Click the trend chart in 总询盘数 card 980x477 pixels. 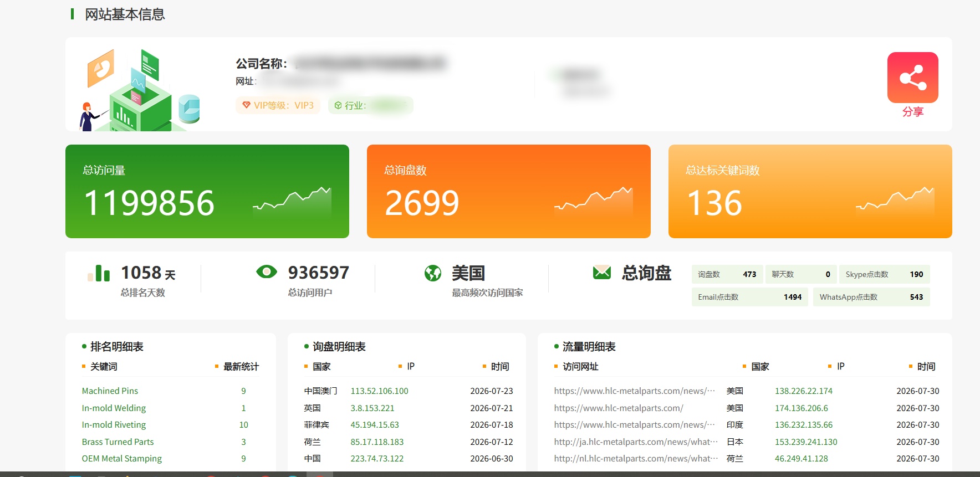point(594,202)
